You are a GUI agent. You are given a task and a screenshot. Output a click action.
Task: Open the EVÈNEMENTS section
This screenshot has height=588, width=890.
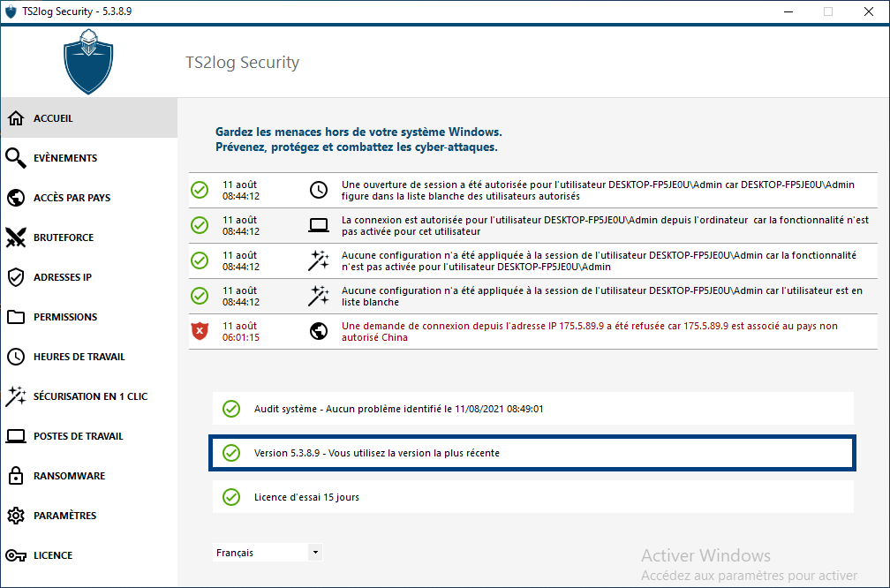tap(89, 158)
